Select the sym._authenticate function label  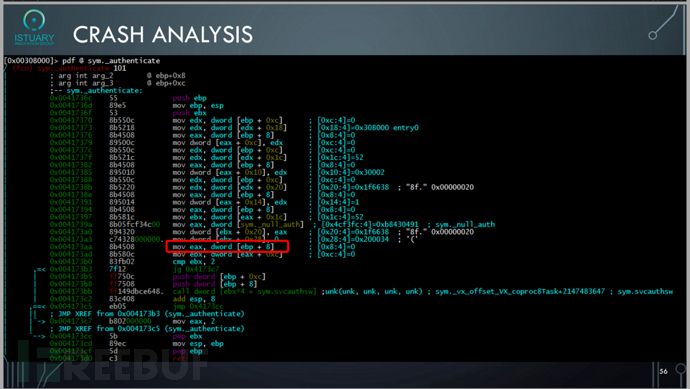104,90
